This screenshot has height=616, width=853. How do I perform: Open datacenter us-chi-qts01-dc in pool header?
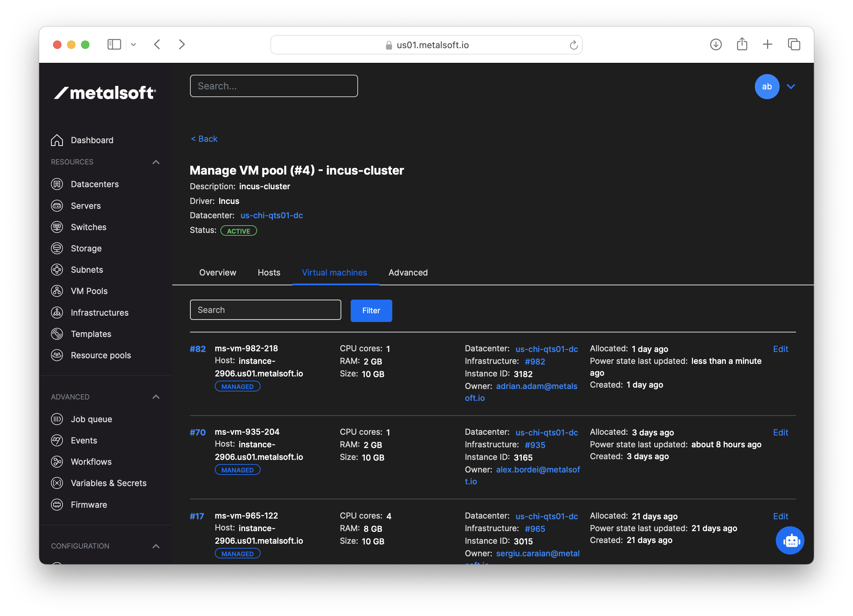coord(271,215)
